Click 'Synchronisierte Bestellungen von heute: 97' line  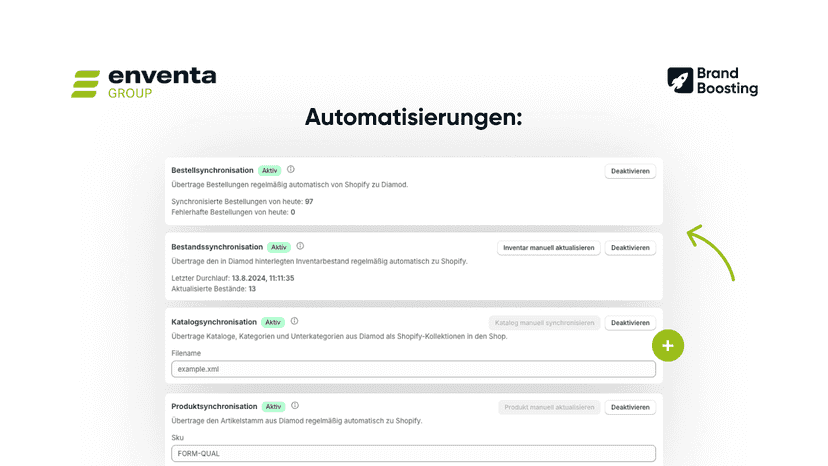(x=242, y=201)
